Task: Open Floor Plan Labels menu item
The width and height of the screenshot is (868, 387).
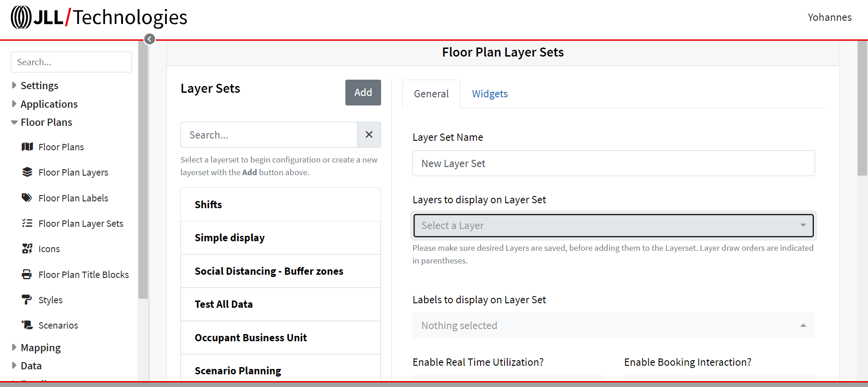Action: 73,198
